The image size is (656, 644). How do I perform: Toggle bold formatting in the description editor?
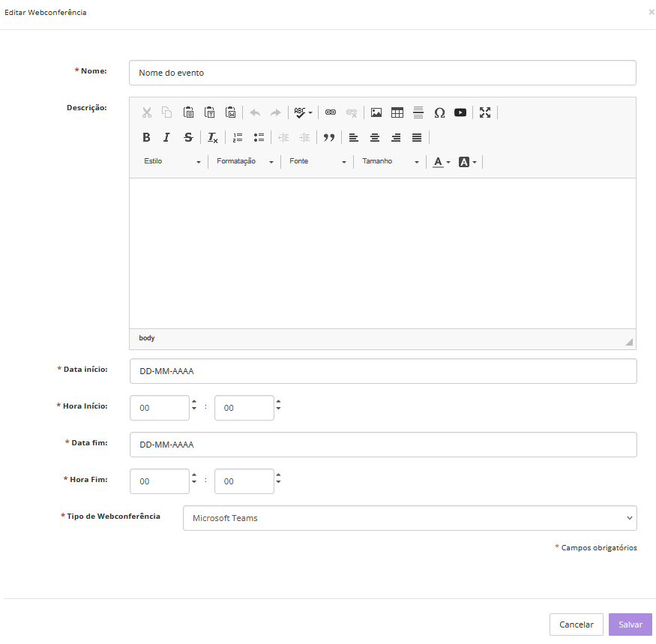tap(146, 137)
